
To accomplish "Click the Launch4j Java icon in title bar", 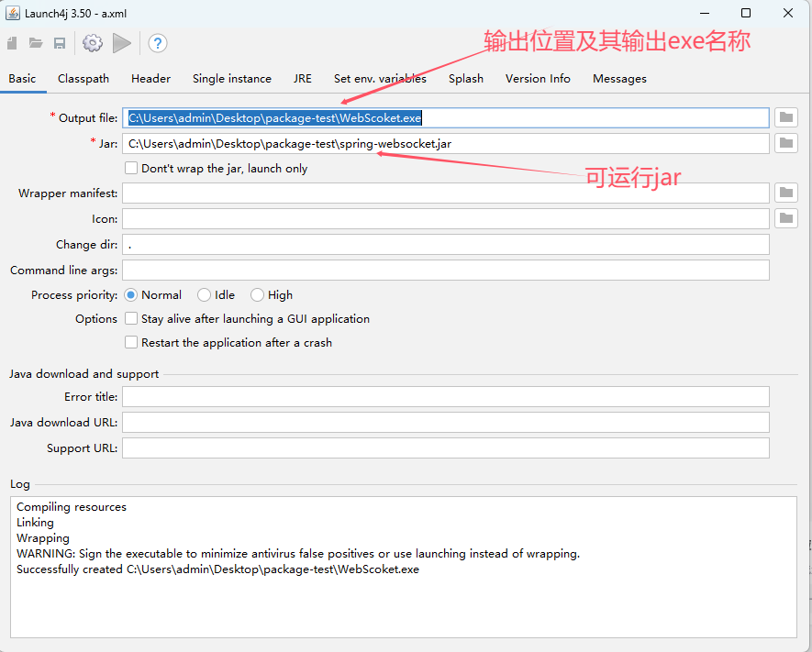I will click(13, 13).
